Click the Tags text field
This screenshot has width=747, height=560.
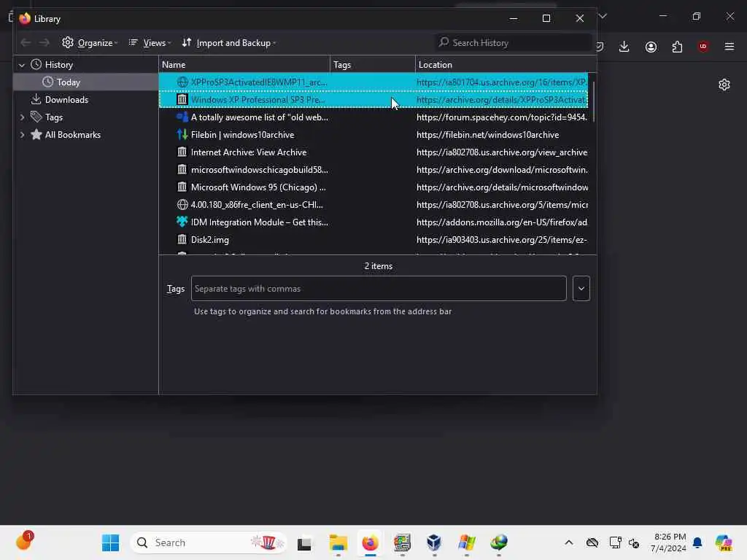379,289
